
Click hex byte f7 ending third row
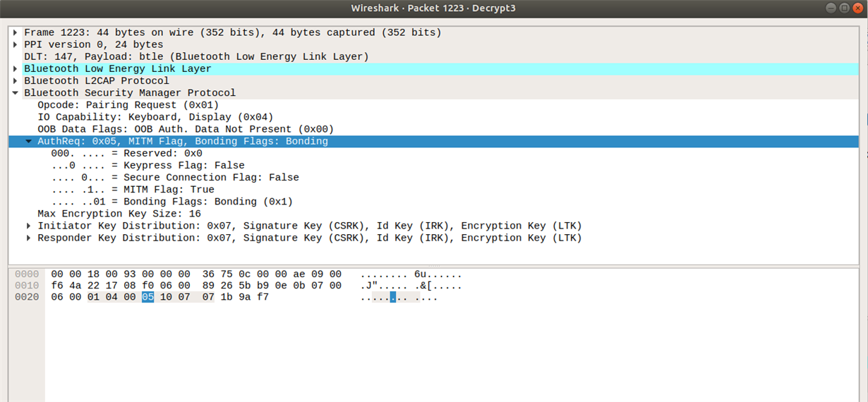(x=263, y=298)
